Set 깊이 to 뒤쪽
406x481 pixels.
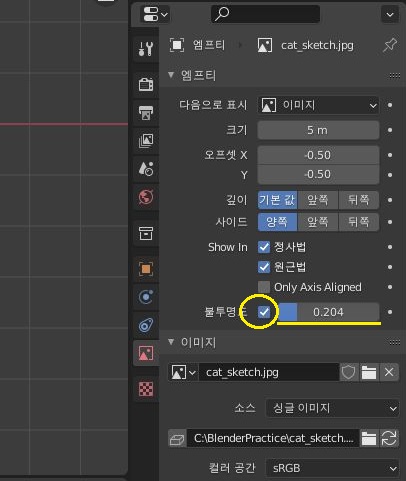[x=359, y=200]
